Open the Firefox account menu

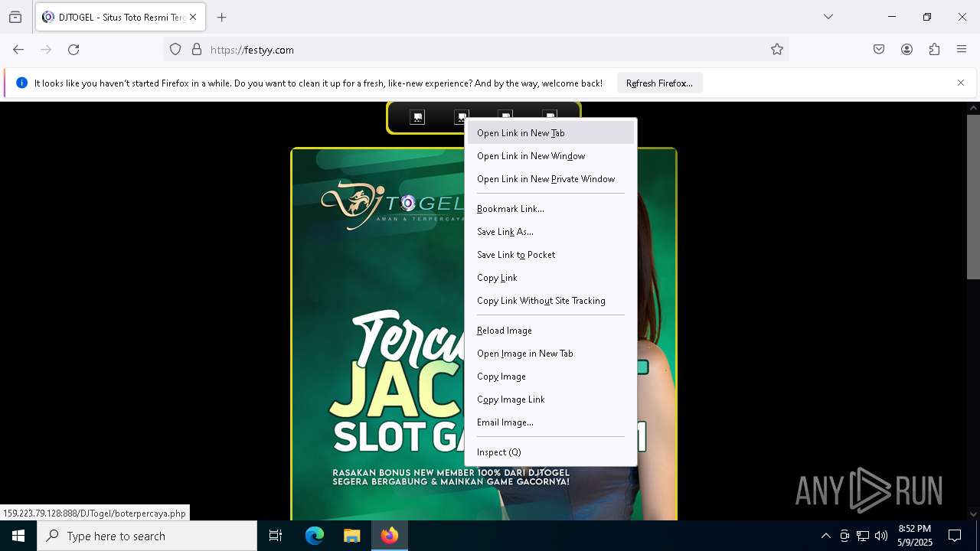tap(906, 50)
